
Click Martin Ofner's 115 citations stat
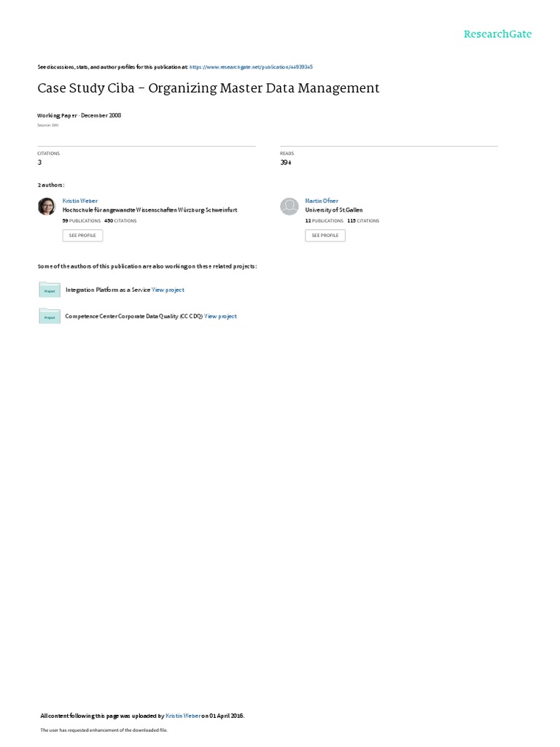(x=363, y=221)
